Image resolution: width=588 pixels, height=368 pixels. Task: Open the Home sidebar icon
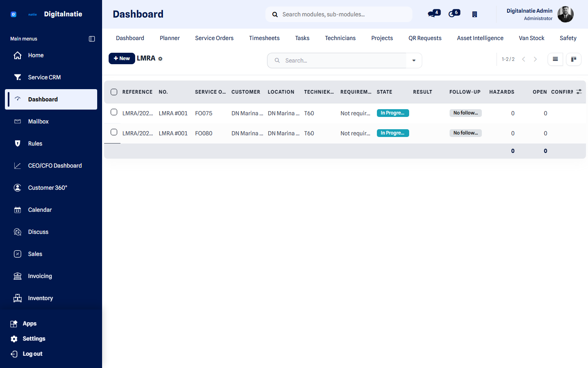tap(18, 55)
